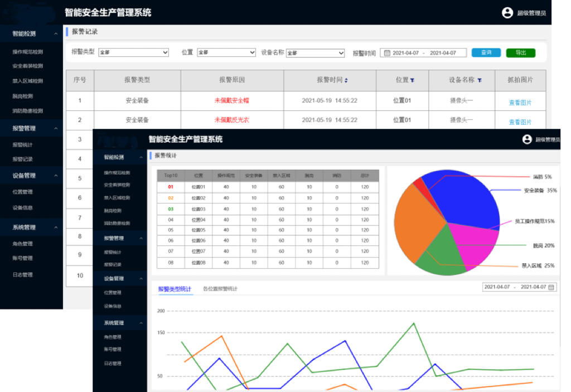Click 位置08 cell in Top10 table
Screen dimensions: 571x392
click(x=199, y=263)
